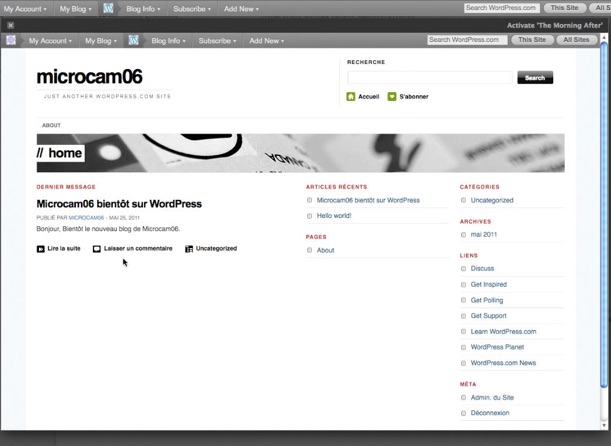The width and height of the screenshot is (611, 446).
Task: Click the S'abonner link
Action: pyautogui.click(x=414, y=97)
